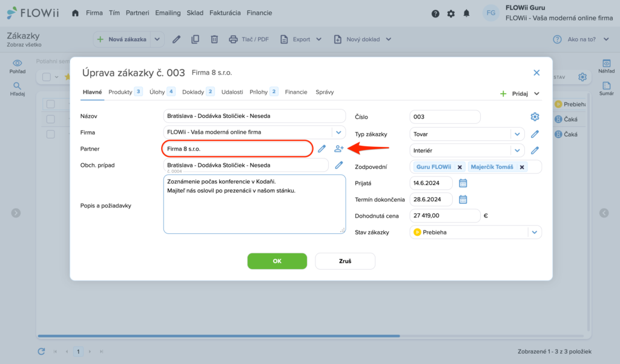Screen dimensions: 620x364
Task: Switch to the Úlohy tab
Action: [x=162, y=92]
